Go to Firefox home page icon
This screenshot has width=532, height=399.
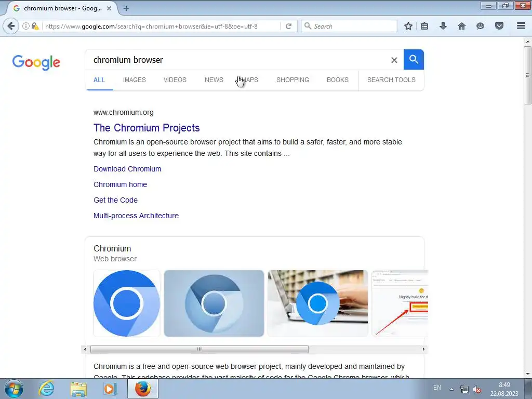point(462,26)
